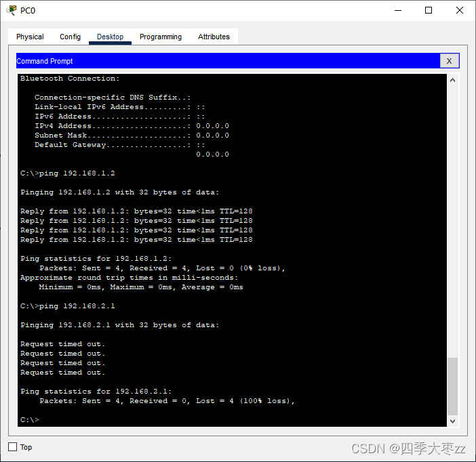The width and height of the screenshot is (476, 462).
Task: Minimize the PC0 window
Action: 398,10
